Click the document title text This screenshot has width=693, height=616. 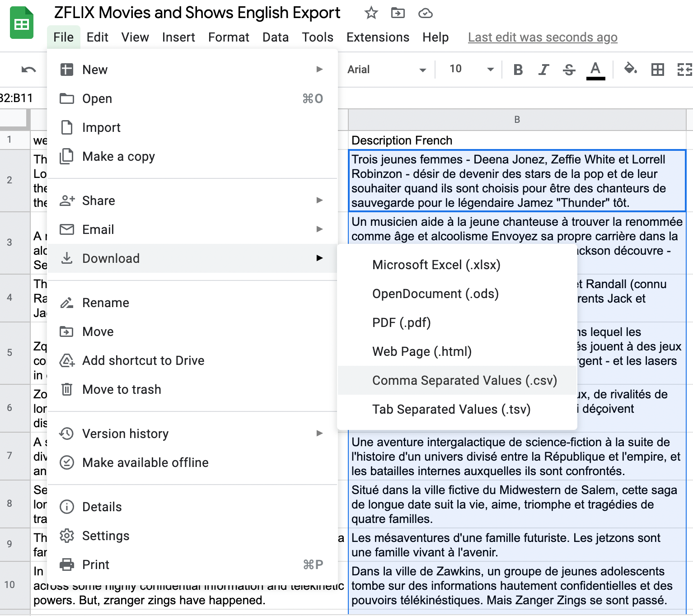[197, 13]
